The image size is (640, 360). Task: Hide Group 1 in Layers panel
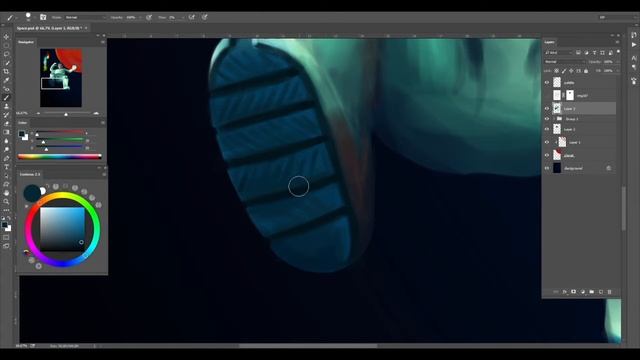(547, 119)
